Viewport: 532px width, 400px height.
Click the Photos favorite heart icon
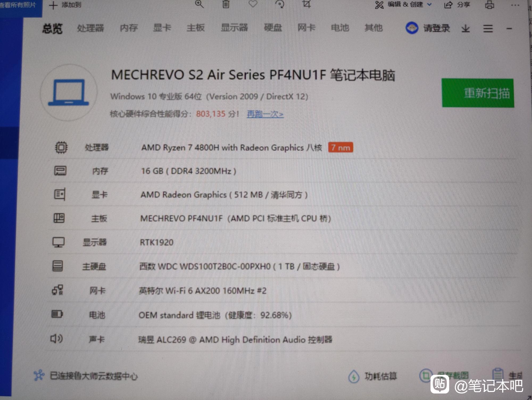253,4
